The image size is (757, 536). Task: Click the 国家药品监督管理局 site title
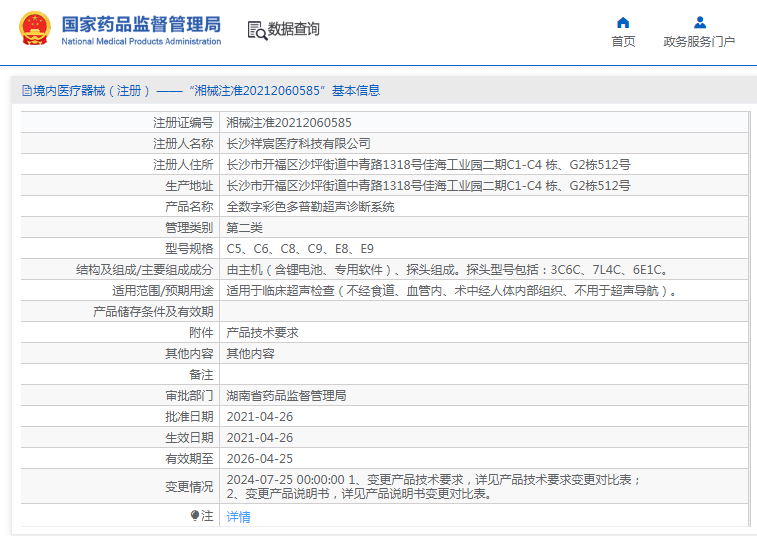(x=141, y=24)
